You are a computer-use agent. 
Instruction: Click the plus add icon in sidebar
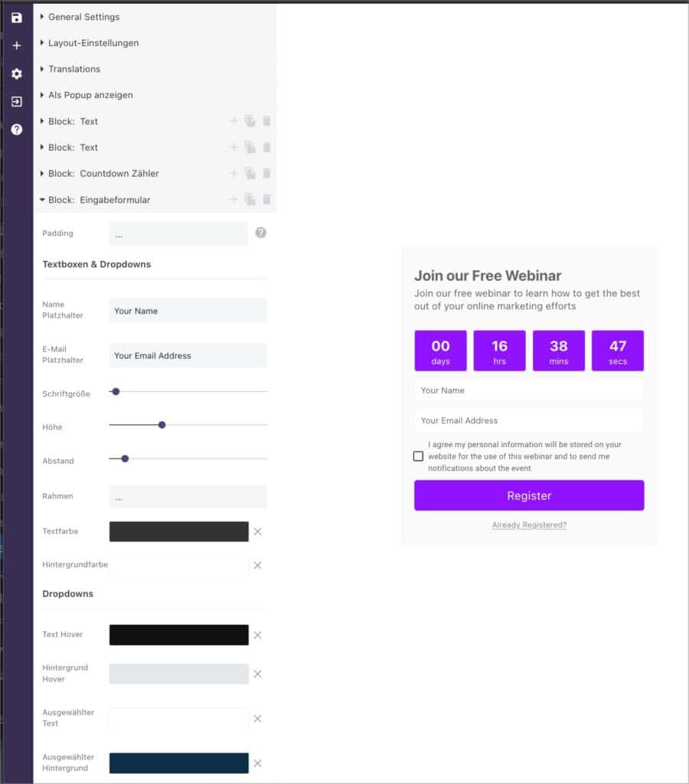click(x=17, y=45)
